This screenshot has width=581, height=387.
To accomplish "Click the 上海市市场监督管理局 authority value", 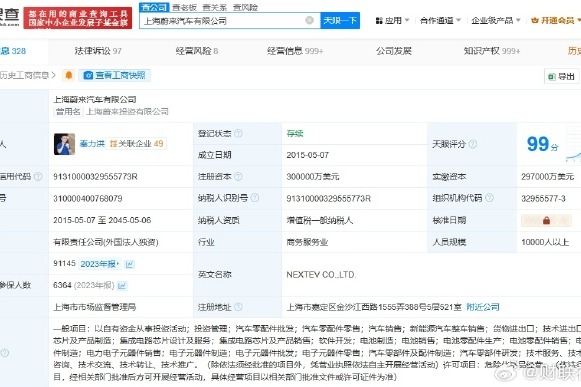I will pyautogui.click(x=94, y=307).
